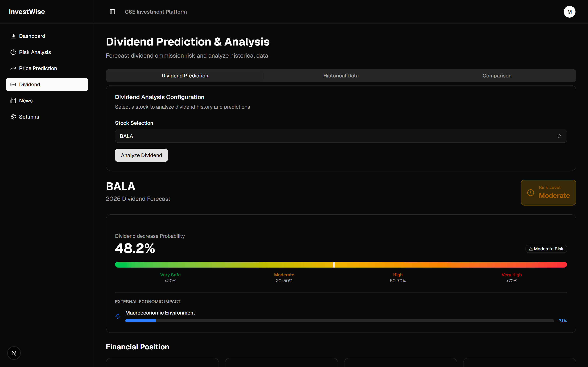Image resolution: width=588 pixels, height=367 pixels.
Task: Click the Price Prediction trend icon
Action: (13, 68)
